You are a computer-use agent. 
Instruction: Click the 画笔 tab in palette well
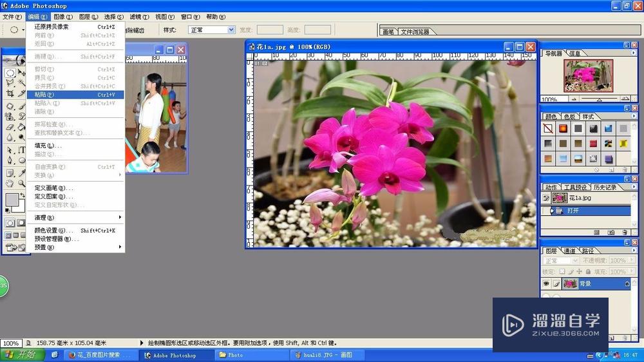[x=388, y=32]
